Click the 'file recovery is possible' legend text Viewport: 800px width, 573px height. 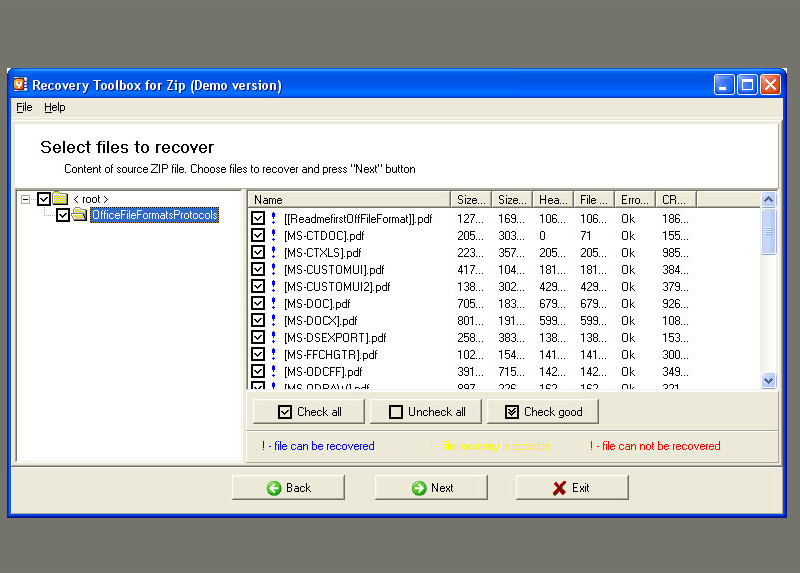coord(490,446)
